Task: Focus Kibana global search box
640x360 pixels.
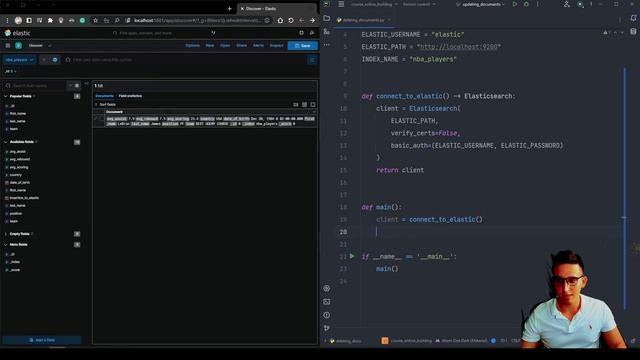Action: point(163,33)
